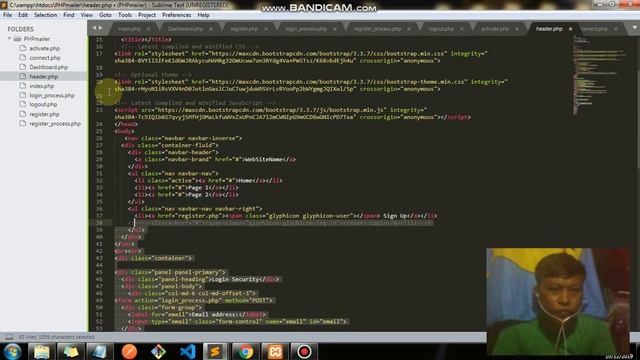Viewport: 640px width, 360px height.
Task: Toggle the panel switcher icon in status bar
Action: [9, 337]
